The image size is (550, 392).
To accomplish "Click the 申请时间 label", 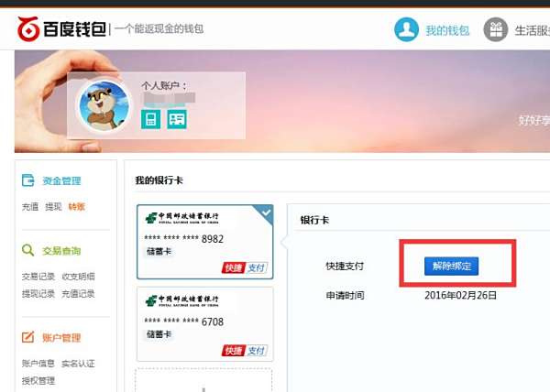I will point(346,295).
